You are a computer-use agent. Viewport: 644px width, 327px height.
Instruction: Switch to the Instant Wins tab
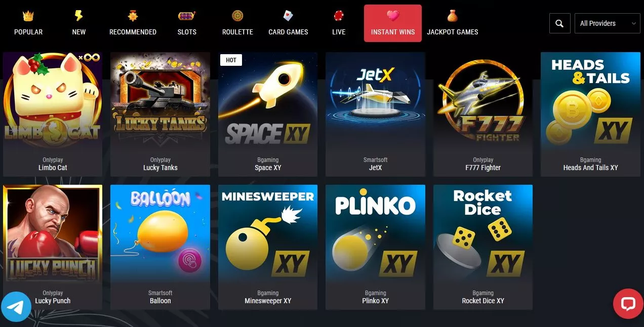pyautogui.click(x=393, y=23)
